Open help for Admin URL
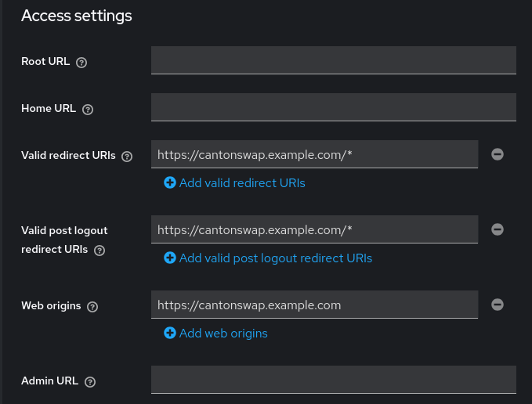Screen dimensions: 532x404 89,382
